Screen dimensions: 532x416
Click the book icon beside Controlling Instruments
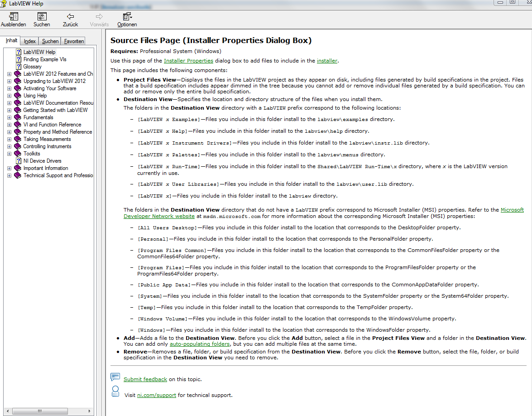pyautogui.click(x=18, y=146)
